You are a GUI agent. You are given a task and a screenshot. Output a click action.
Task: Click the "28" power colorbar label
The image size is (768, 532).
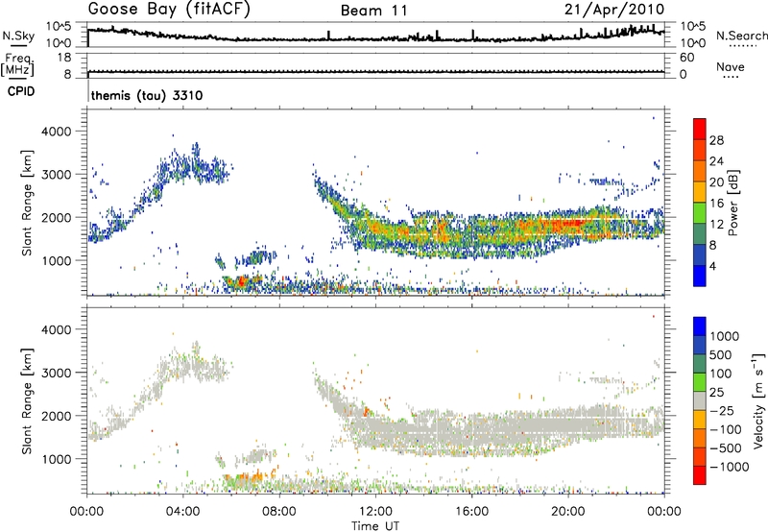(716, 140)
